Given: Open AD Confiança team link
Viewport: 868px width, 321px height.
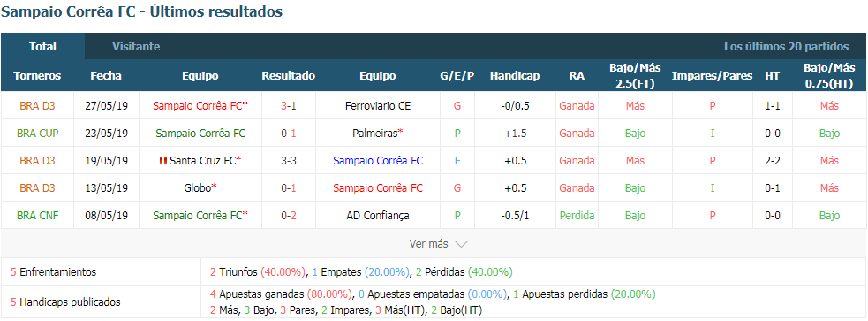Looking at the screenshot, I should click(x=378, y=216).
